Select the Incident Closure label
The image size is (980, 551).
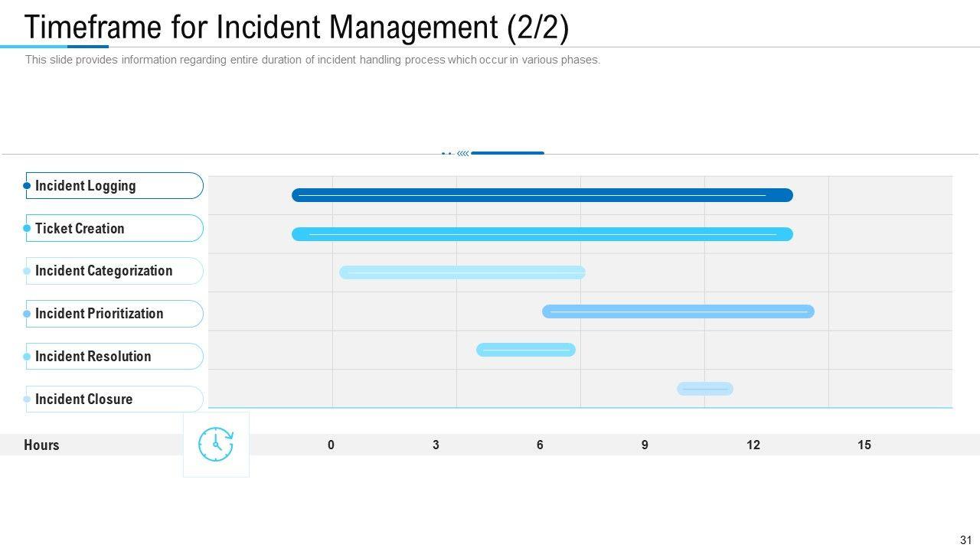point(83,399)
